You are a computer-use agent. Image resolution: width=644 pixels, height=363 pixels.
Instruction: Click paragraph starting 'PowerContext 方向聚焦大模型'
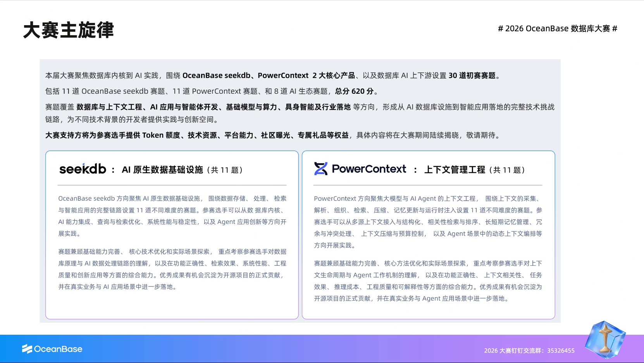point(428,222)
